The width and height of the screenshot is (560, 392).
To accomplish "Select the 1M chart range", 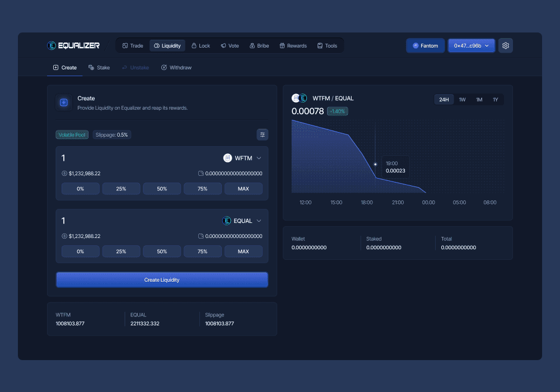I will pyautogui.click(x=479, y=100).
